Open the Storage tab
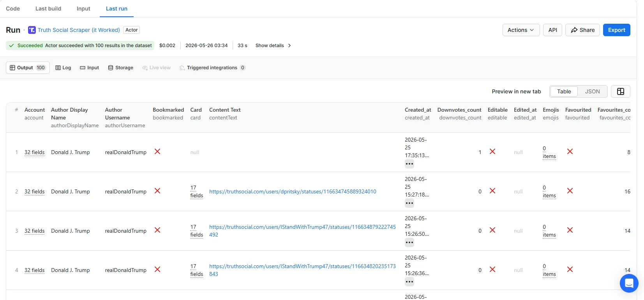This screenshot has width=644, height=300. (x=120, y=68)
